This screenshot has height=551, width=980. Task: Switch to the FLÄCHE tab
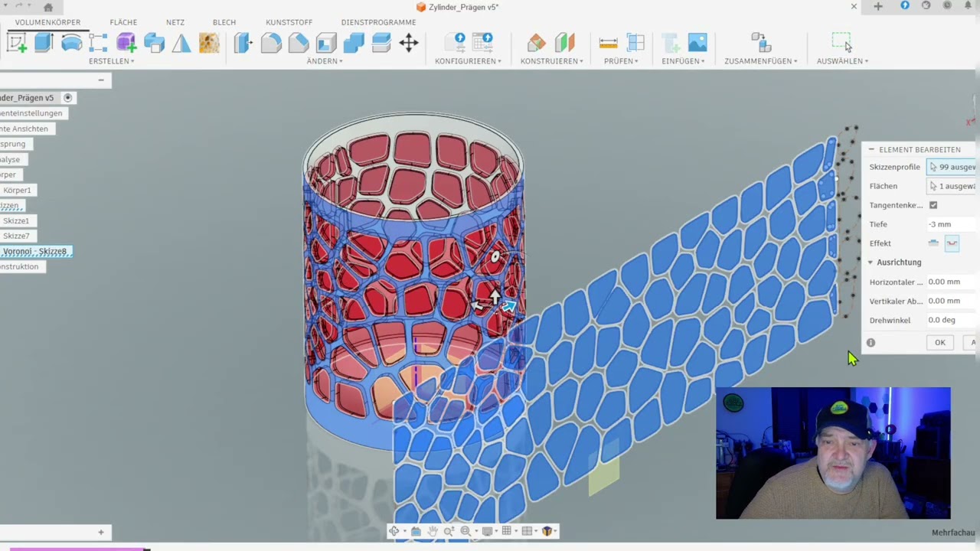pos(123,22)
